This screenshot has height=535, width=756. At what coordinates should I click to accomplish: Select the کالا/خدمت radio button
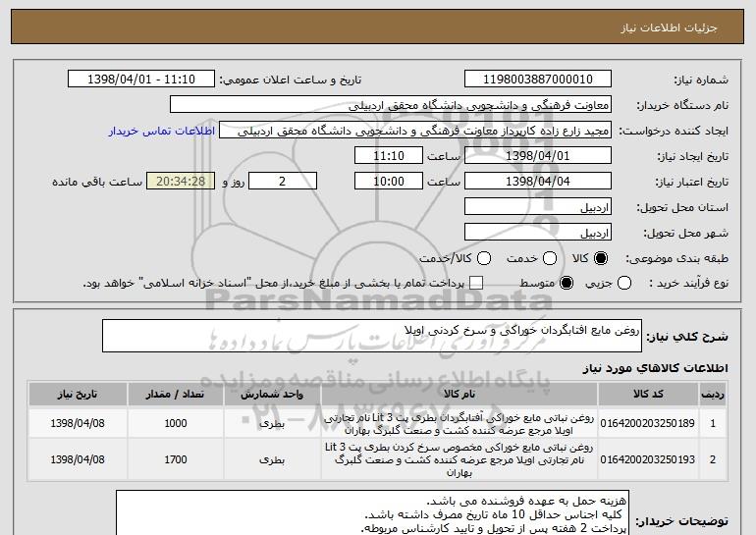[x=484, y=258]
